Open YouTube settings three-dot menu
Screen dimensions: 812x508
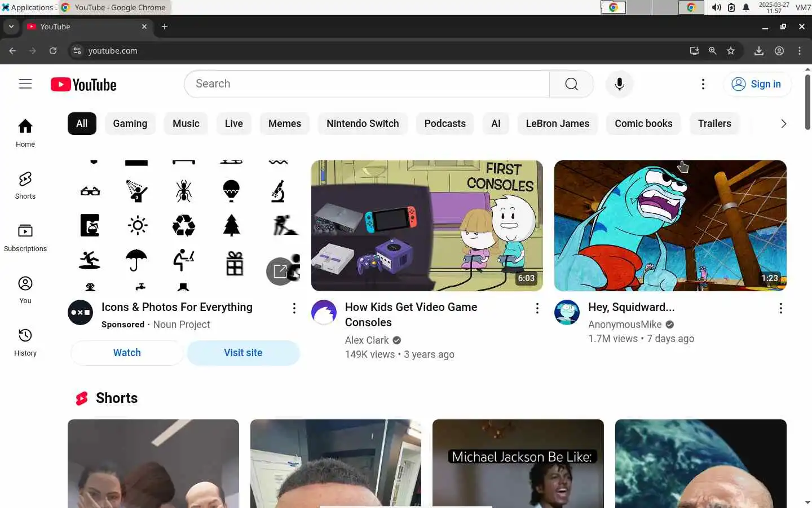click(703, 84)
